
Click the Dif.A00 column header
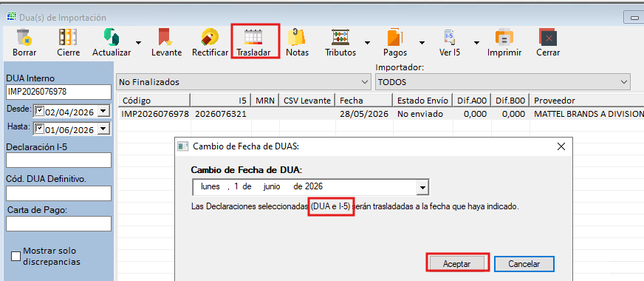[x=472, y=101]
